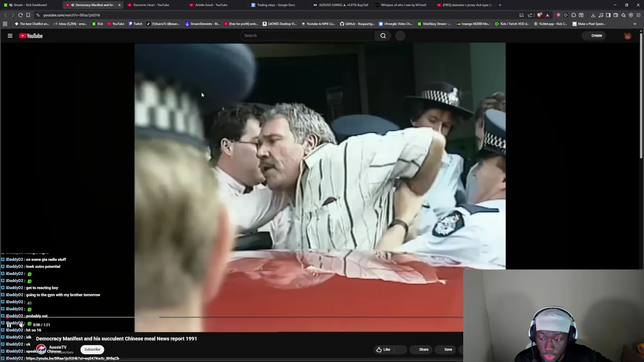644x362 pixels.
Task: Click chat message 'going to the gym with my brother tomorrow'
Action: pyautogui.click(x=63, y=295)
